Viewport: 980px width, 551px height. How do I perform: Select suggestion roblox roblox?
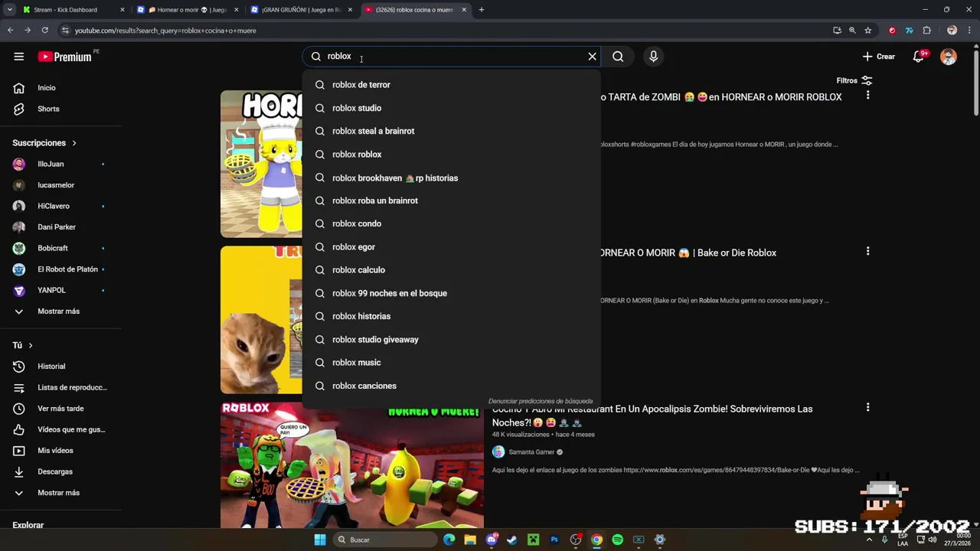point(452,155)
